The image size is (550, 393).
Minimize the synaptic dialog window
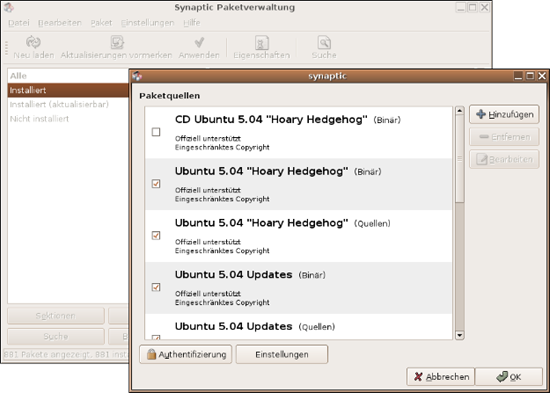pyautogui.click(x=518, y=76)
